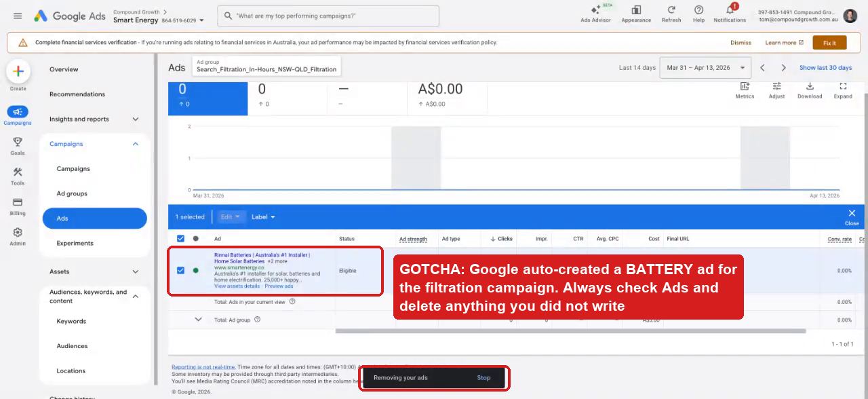Sort by the Avg. CPC column header
Viewport: 868px width, 399px height.
pos(606,239)
